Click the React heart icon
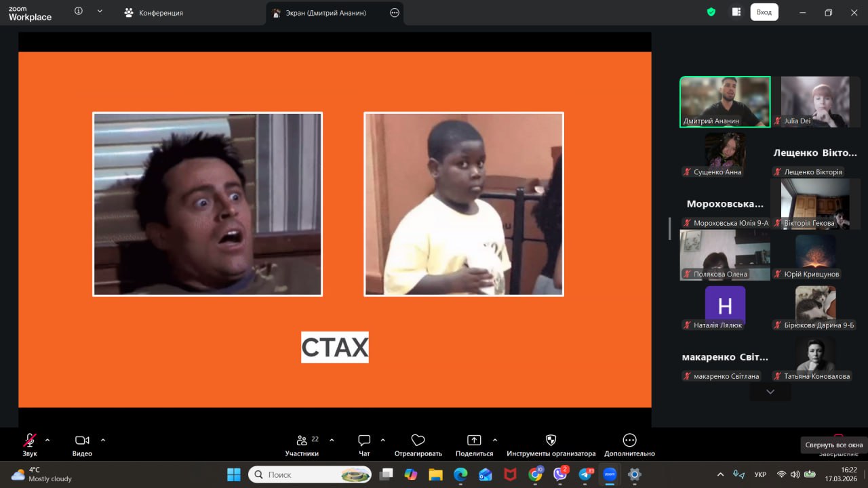The image size is (868, 488). tap(418, 441)
